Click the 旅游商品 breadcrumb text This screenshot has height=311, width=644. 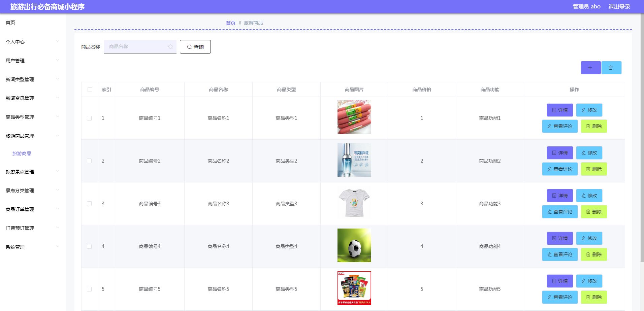coord(253,23)
